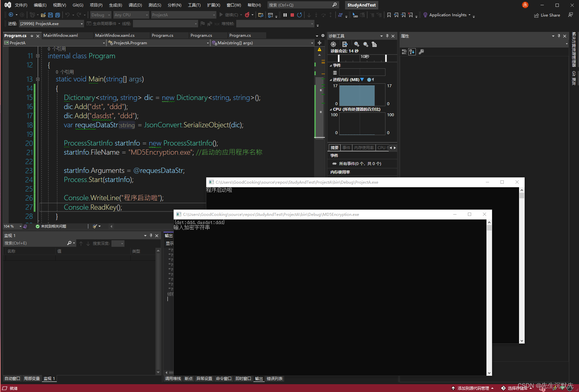Click 添加到源代码管理 in the status bar
The height and width of the screenshot is (392, 579).
click(473, 388)
